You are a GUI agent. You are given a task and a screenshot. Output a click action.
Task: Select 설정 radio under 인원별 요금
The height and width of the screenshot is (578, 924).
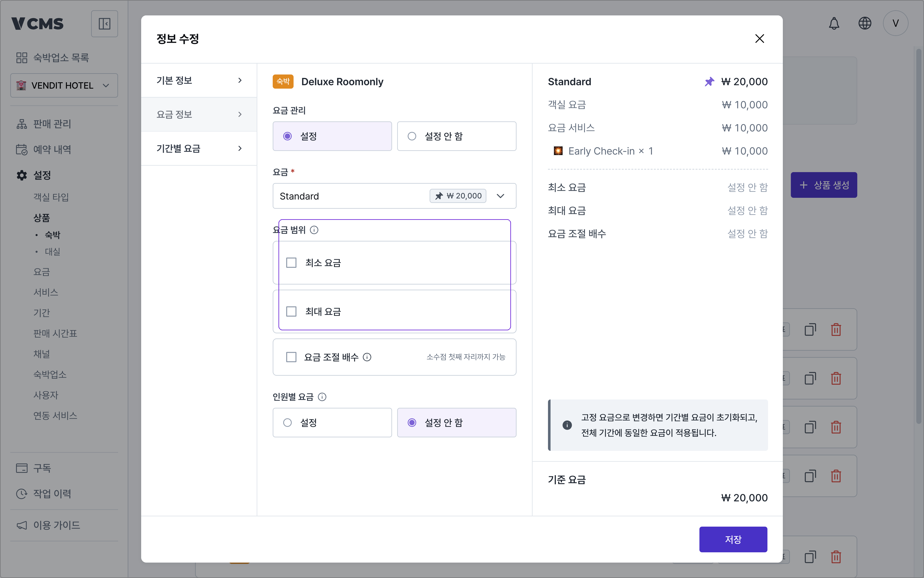[x=332, y=422]
